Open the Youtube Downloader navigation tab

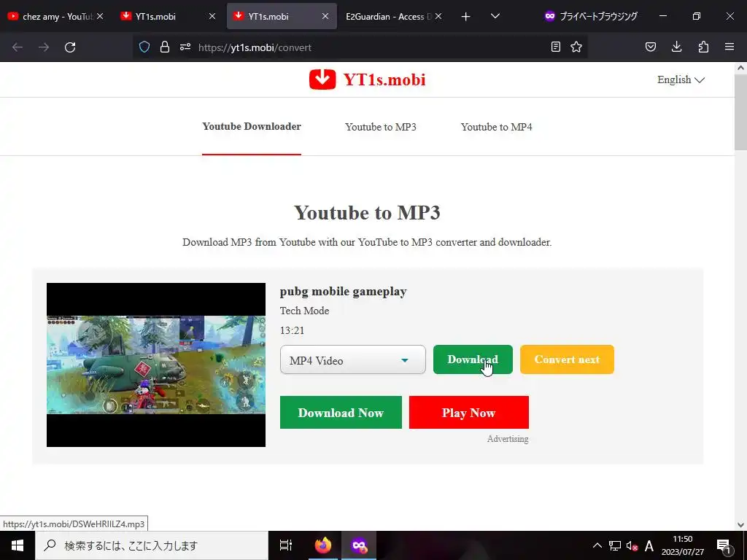coord(252,127)
